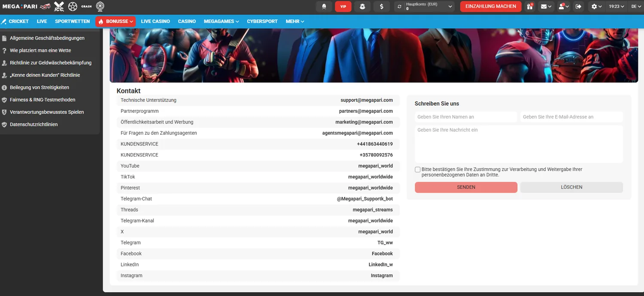This screenshot has height=296, width=644.
Task: Refresh the Hauptkonto balance
Action: click(x=400, y=6)
